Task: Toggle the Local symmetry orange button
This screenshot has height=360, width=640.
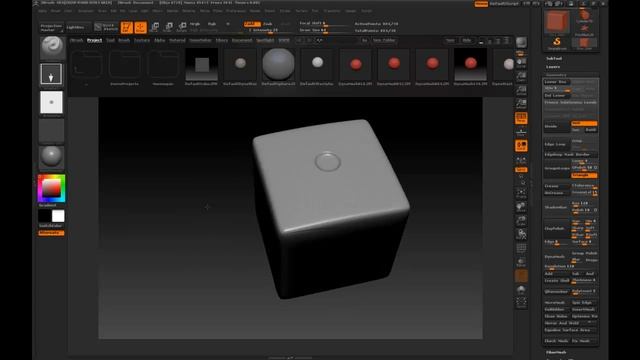Action: (521, 146)
